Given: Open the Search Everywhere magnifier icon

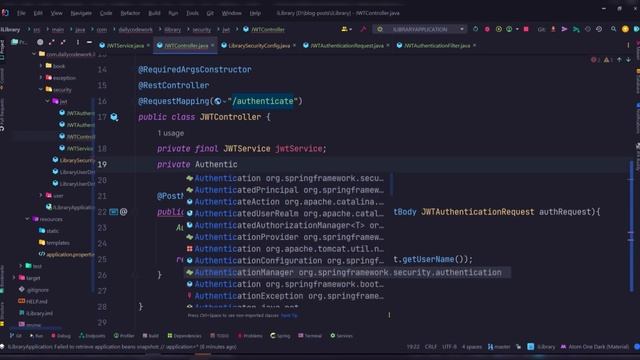Looking at the screenshot, I should [613, 29].
